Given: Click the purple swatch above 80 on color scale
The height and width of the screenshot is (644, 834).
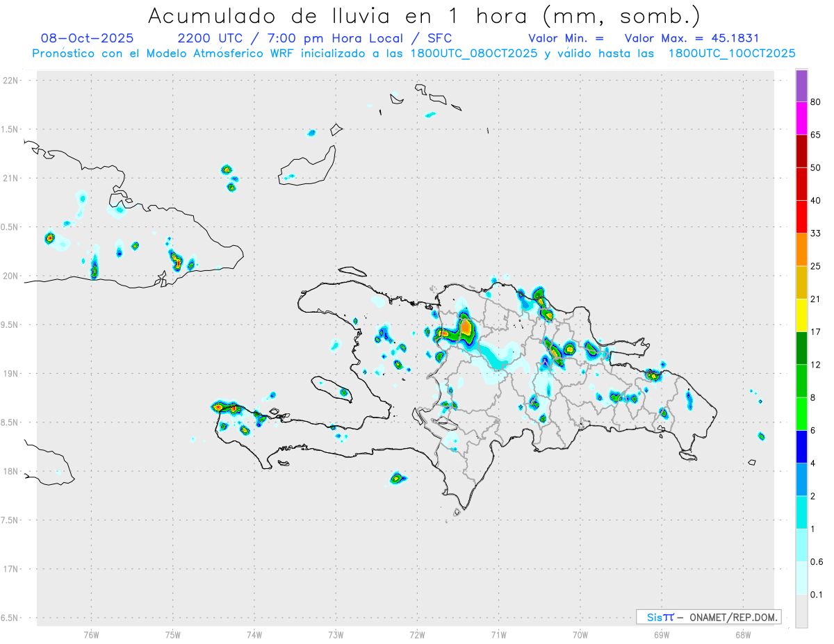Looking at the screenshot, I should click(801, 86).
